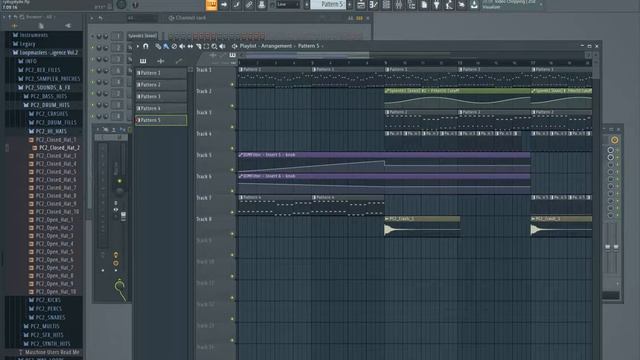
Task: Select PC2_Closed_Hat_2 sample in Browser
Action: tap(56, 148)
